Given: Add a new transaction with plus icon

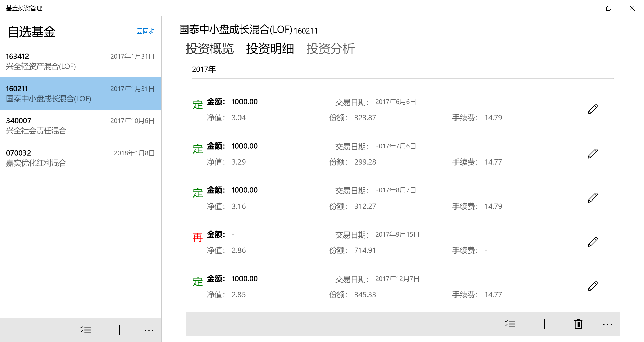Looking at the screenshot, I should [544, 324].
